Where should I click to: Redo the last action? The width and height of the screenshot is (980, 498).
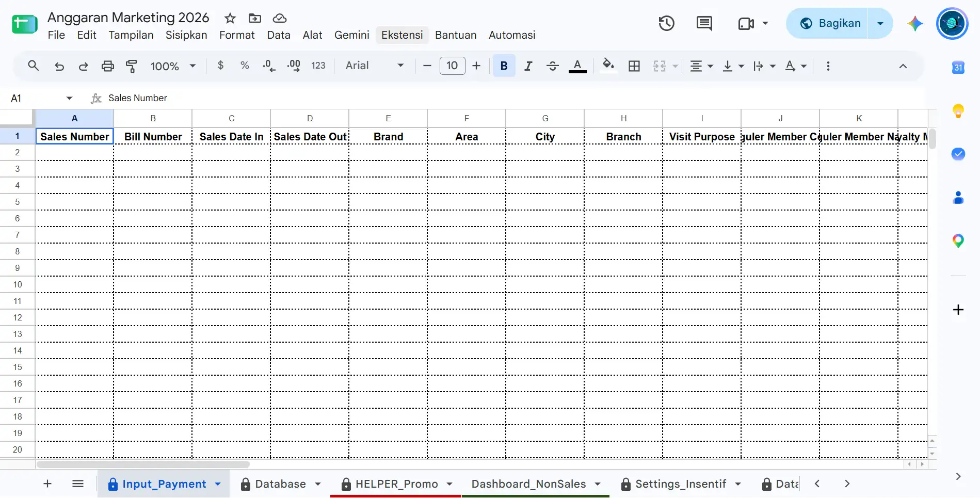(x=83, y=66)
